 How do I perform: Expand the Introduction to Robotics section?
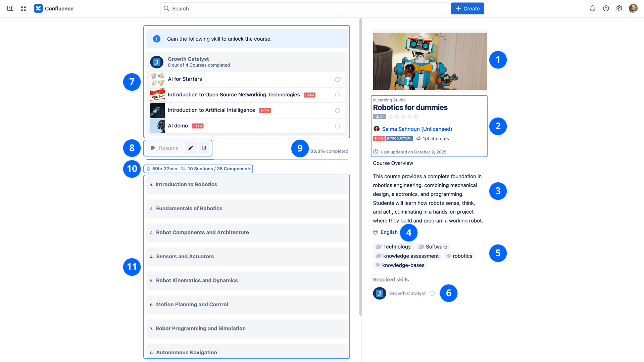247,184
